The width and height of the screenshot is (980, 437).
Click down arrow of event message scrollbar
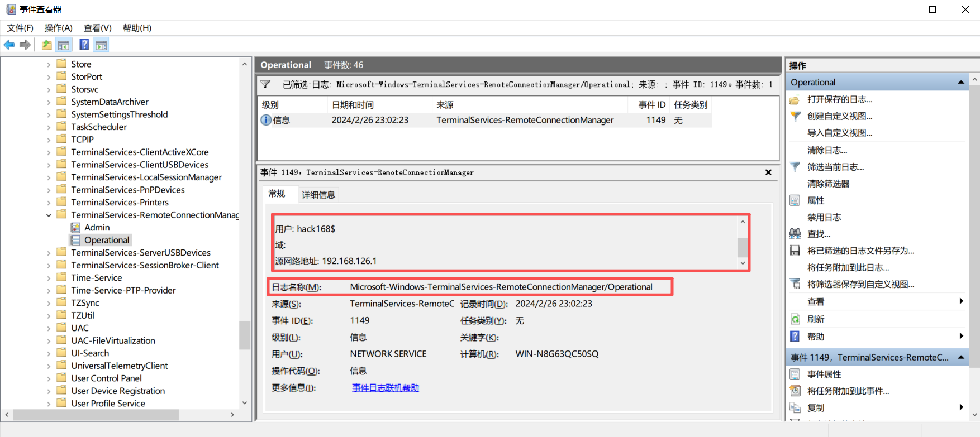(x=743, y=263)
